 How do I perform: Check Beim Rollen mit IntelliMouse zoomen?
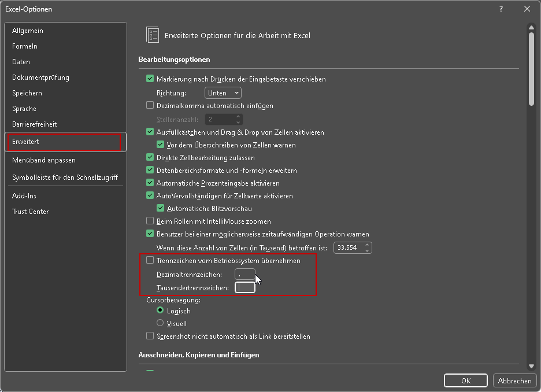[x=150, y=221]
